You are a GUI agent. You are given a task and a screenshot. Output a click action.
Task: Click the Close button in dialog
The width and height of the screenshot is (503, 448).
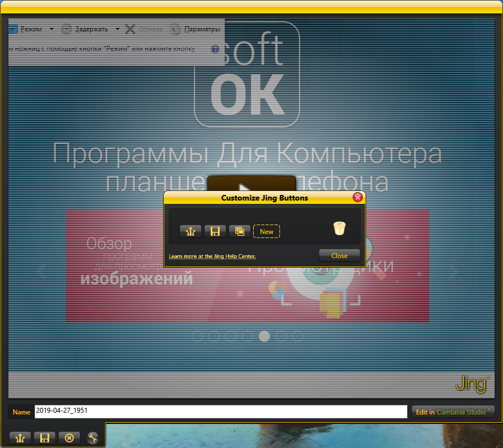click(339, 256)
